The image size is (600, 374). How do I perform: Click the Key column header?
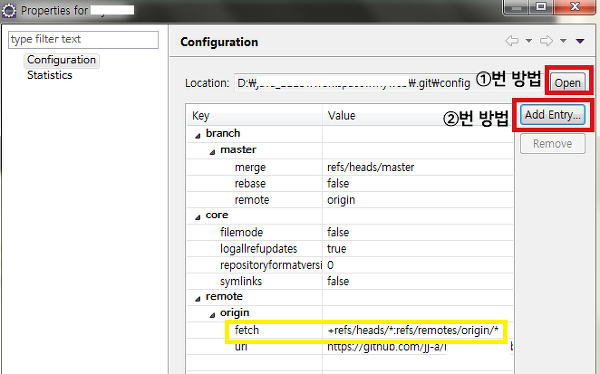(255, 116)
